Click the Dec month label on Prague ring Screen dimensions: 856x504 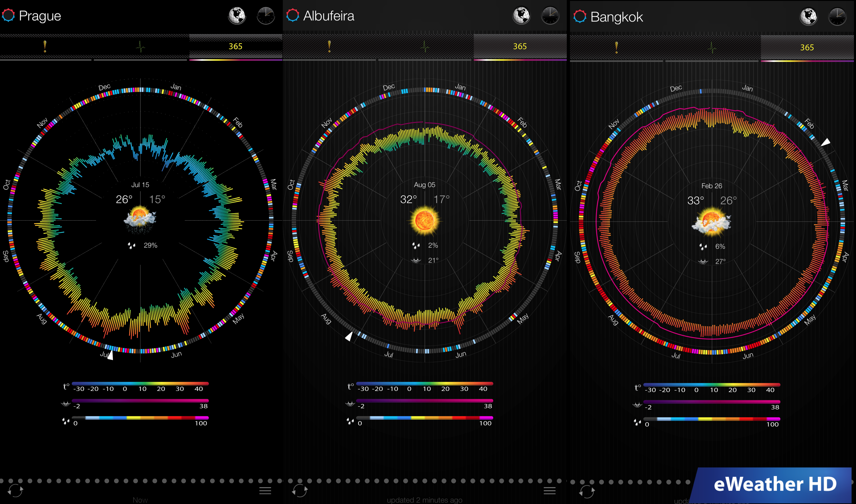coord(104,87)
